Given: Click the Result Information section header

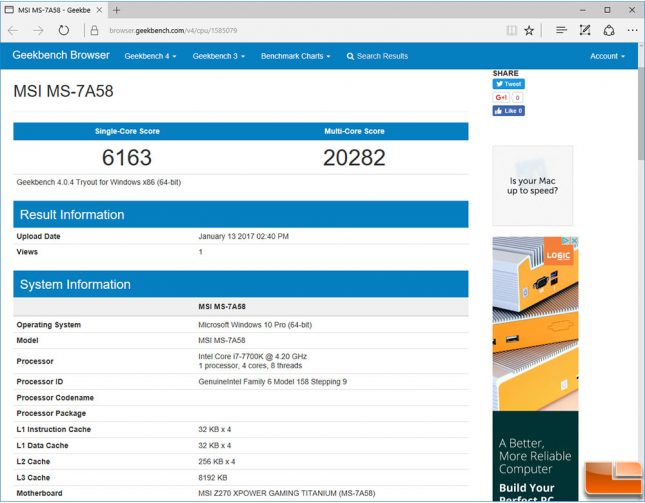Looking at the screenshot, I should [241, 214].
